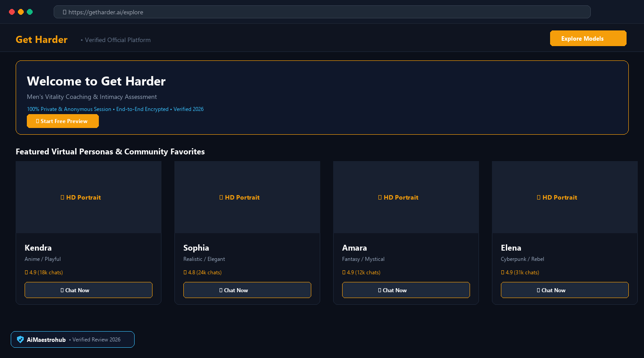Chat now with Sophia
644x358 pixels.
click(x=247, y=290)
